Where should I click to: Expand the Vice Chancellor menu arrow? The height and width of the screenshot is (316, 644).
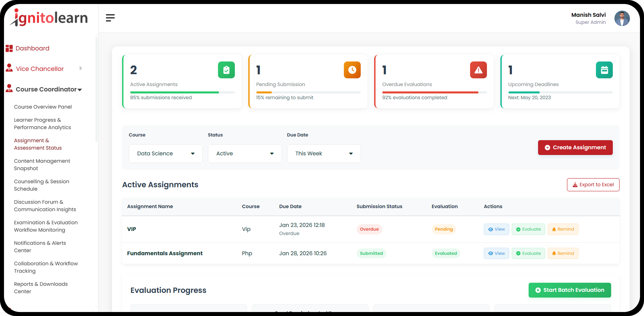tap(81, 68)
